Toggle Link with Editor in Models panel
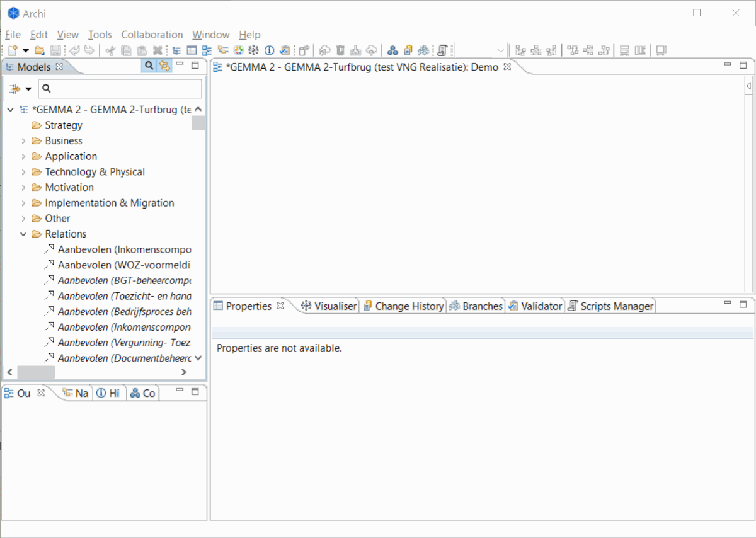756x538 pixels. pyautogui.click(x=164, y=66)
